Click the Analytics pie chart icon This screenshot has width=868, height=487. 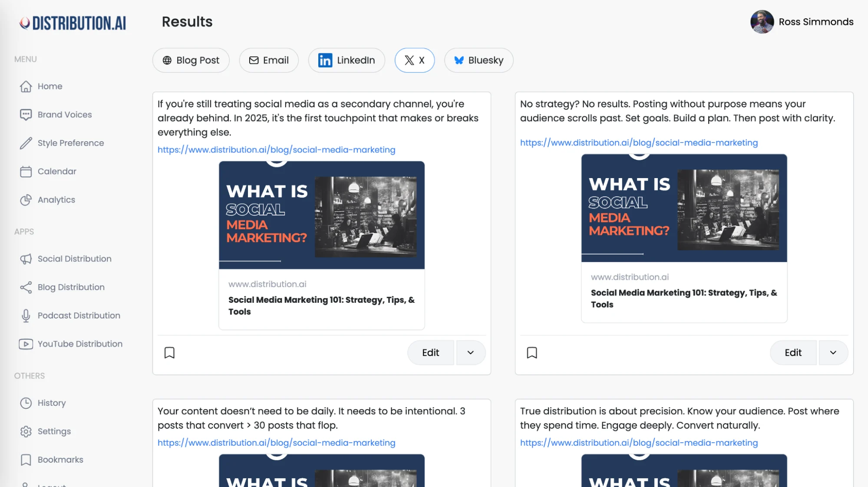(x=26, y=200)
